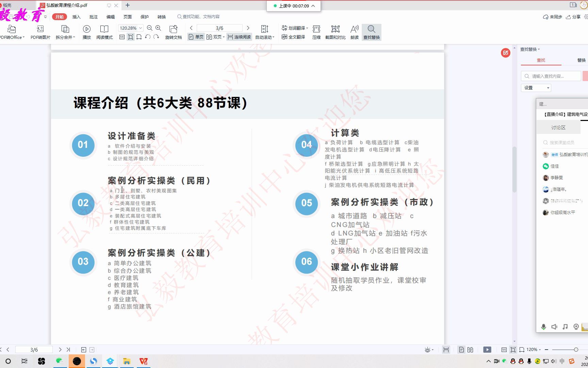Zoom in with the plus magnifier
Screen dimensions: 588x368
[158, 28]
